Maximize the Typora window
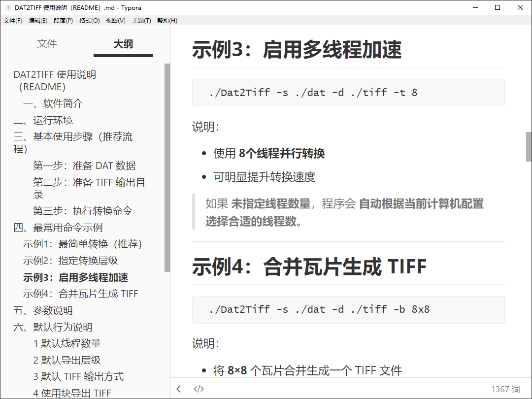Screen dimensions: 532x399 click(x=498, y=7)
